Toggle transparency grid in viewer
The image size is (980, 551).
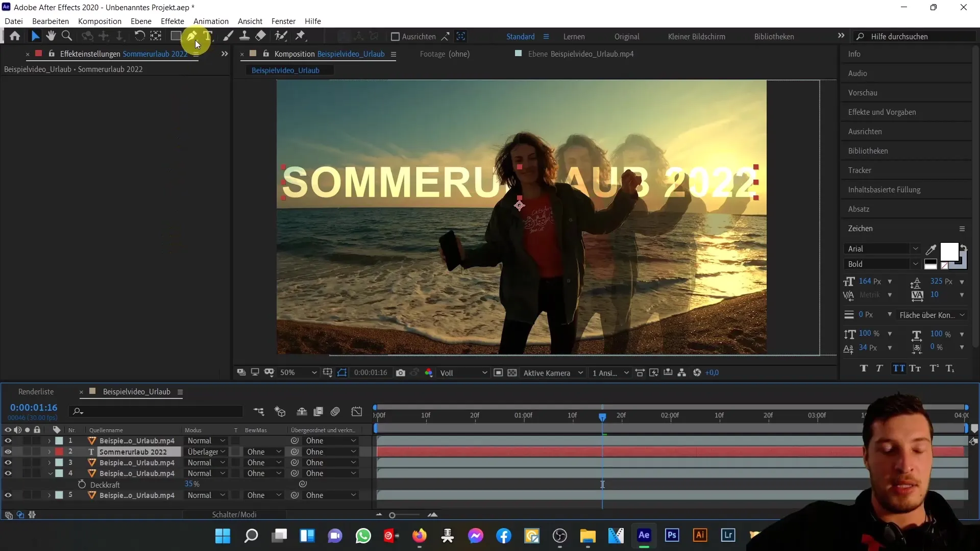512,373
